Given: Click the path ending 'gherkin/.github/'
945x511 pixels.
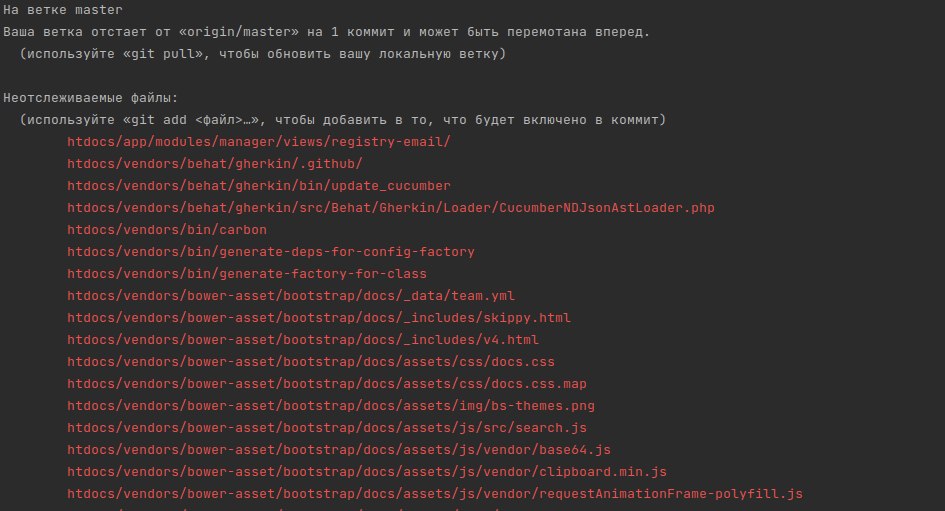Looking at the screenshot, I should coord(215,164).
